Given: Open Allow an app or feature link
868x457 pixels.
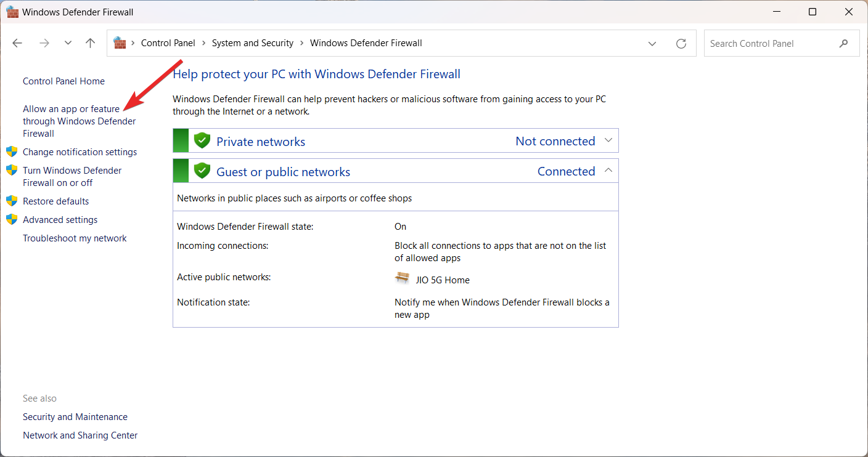Looking at the screenshot, I should click(x=79, y=121).
